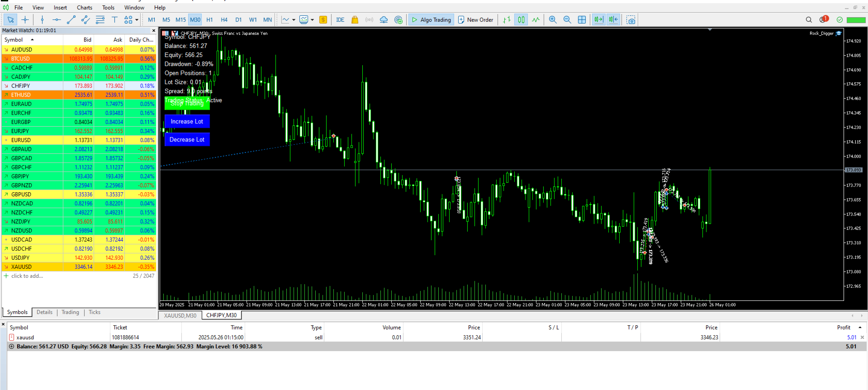The image size is (868, 390).
Task: Select XAUUSD row in Market Watch
Action: click(x=79, y=267)
